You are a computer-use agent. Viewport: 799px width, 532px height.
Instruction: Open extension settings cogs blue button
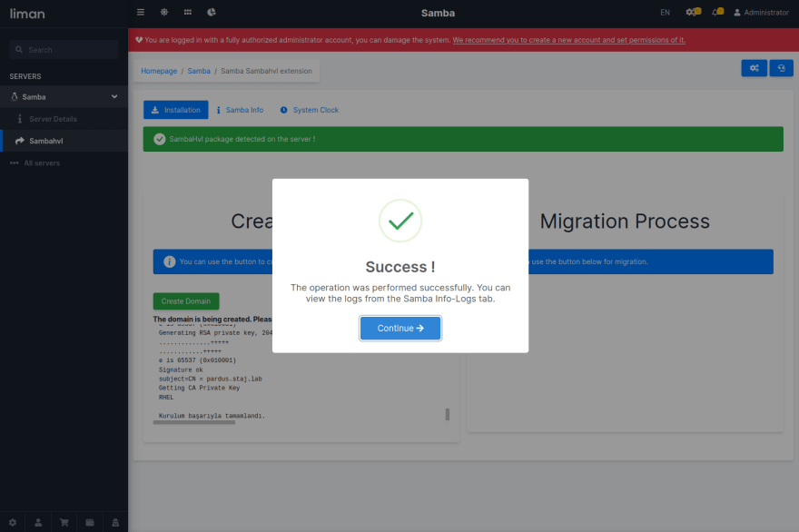click(755, 68)
